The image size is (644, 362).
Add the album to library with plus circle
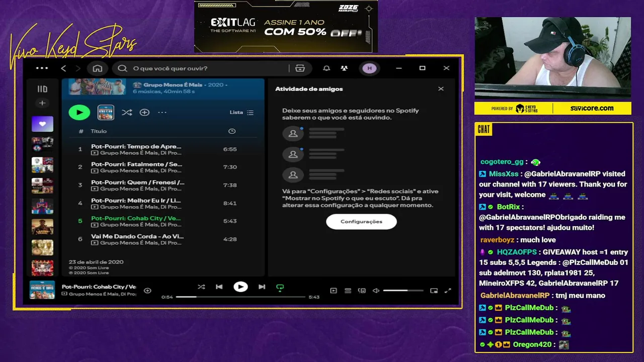(144, 113)
